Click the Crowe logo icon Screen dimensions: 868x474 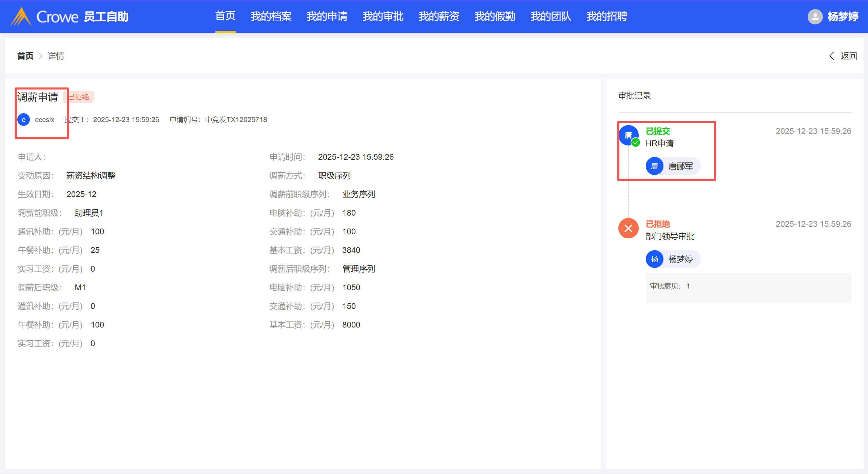(21, 17)
